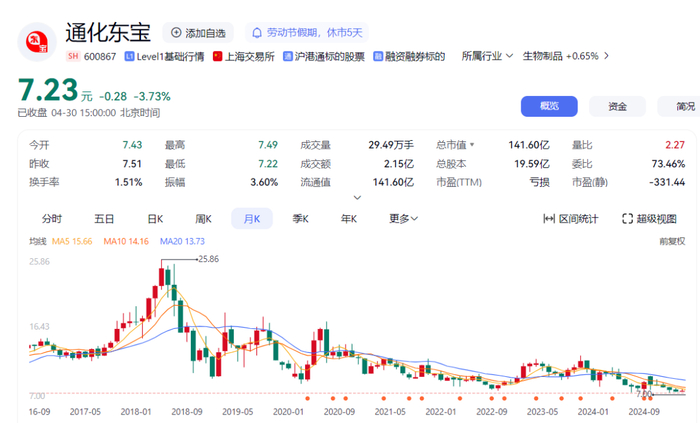700x423 pixels.
Task: Click the 市盈(静) -331.44 value
Action: click(x=667, y=182)
